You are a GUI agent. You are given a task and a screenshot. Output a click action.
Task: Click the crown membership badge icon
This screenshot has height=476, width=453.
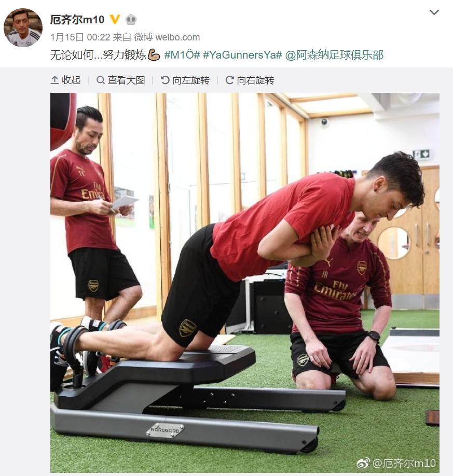tap(131, 19)
